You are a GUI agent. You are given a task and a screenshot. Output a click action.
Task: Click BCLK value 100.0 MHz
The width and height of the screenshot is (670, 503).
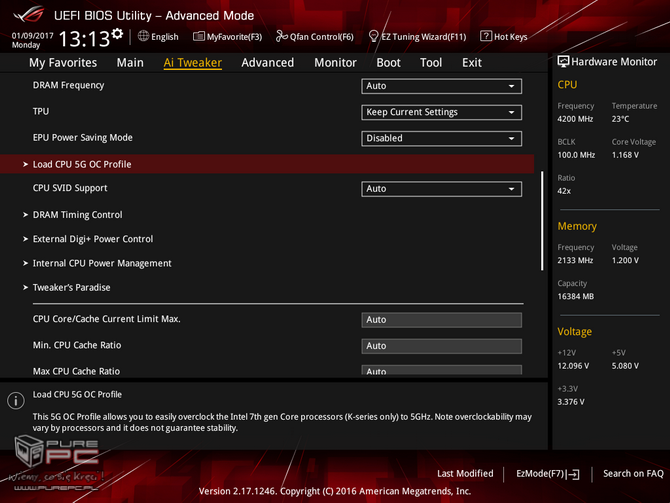(x=576, y=155)
